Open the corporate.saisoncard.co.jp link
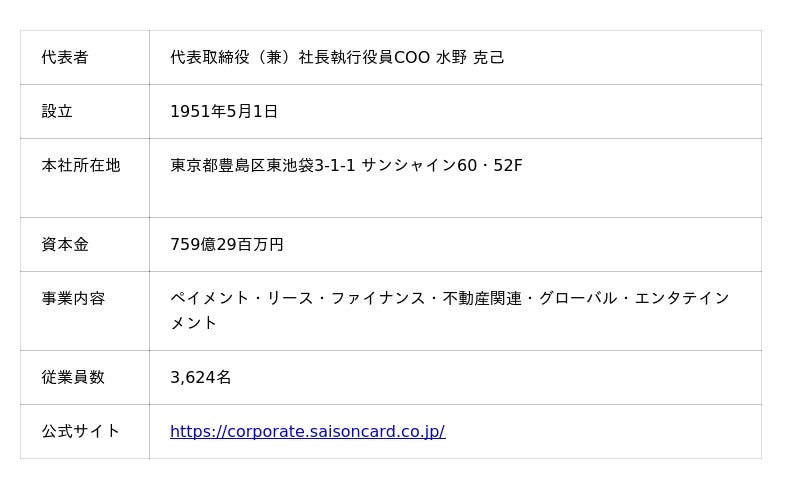This screenshot has width=800, height=489. click(x=308, y=431)
